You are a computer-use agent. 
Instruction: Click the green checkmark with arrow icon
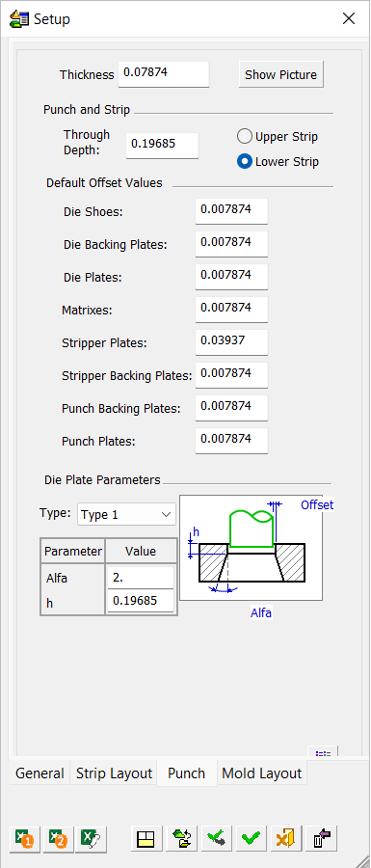point(216,838)
